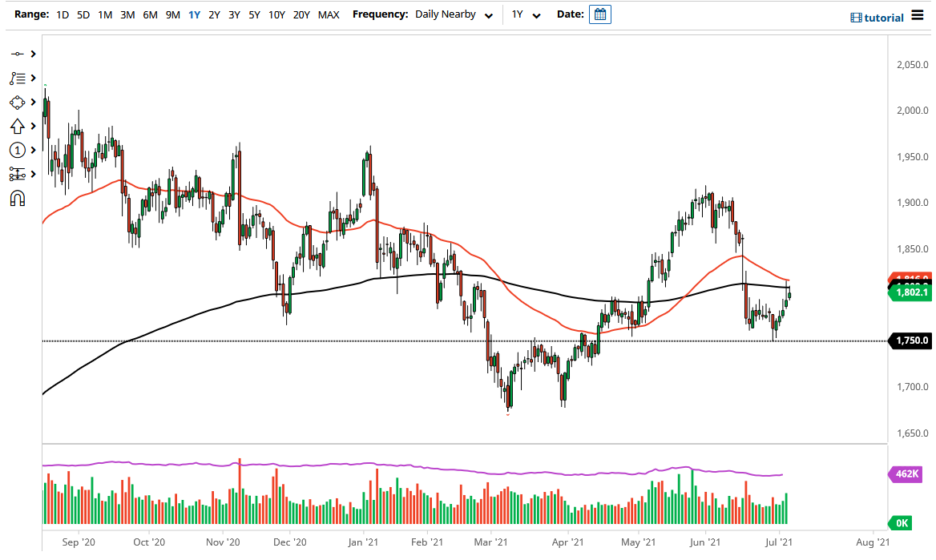This screenshot has width=936, height=560.
Task: Click the 0K volume axis label
Action: click(x=900, y=523)
